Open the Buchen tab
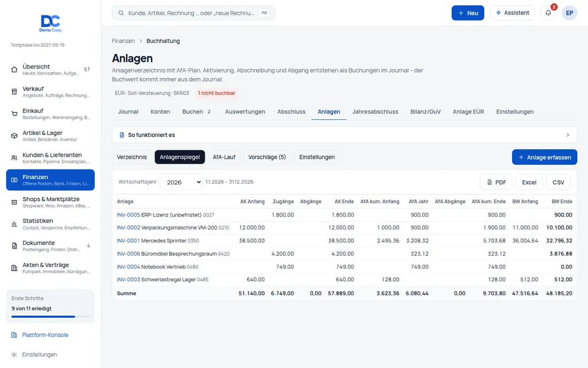This screenshot has width=588, height=368. (x=197, y=112)
